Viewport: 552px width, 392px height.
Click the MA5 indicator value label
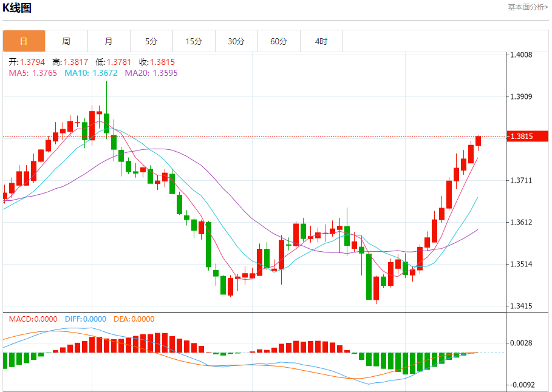(x=33, y=73)
